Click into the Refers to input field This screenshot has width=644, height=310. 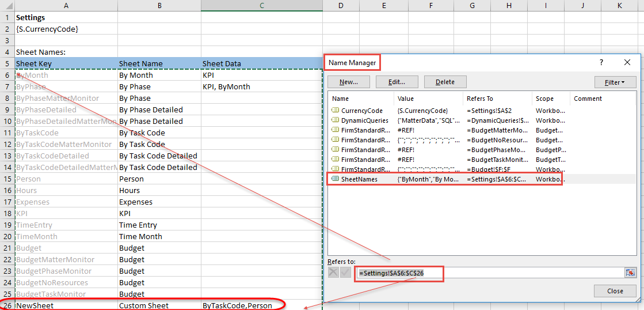point(489,273)
